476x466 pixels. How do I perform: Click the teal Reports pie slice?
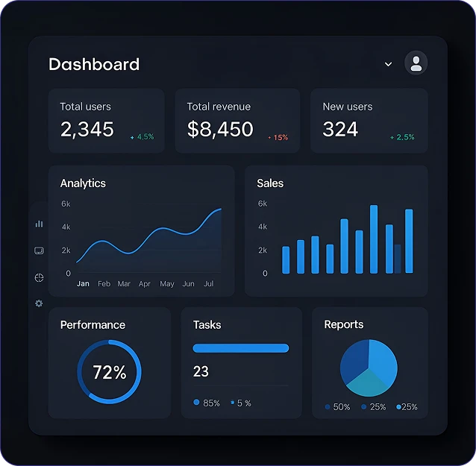368,384
